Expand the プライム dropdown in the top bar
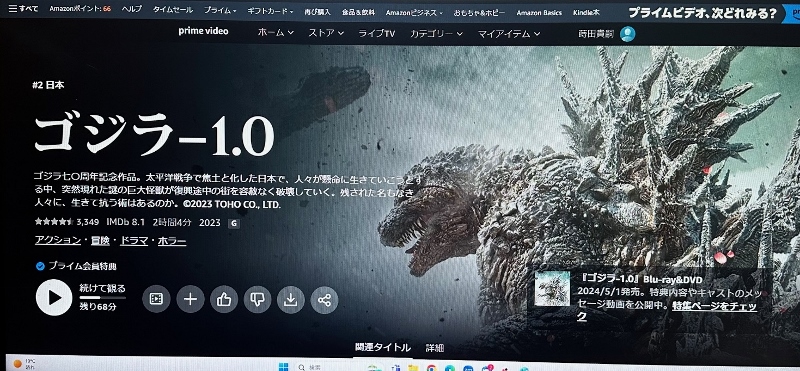800x371 pixels. pyautogui.click(x=220, y=10)
